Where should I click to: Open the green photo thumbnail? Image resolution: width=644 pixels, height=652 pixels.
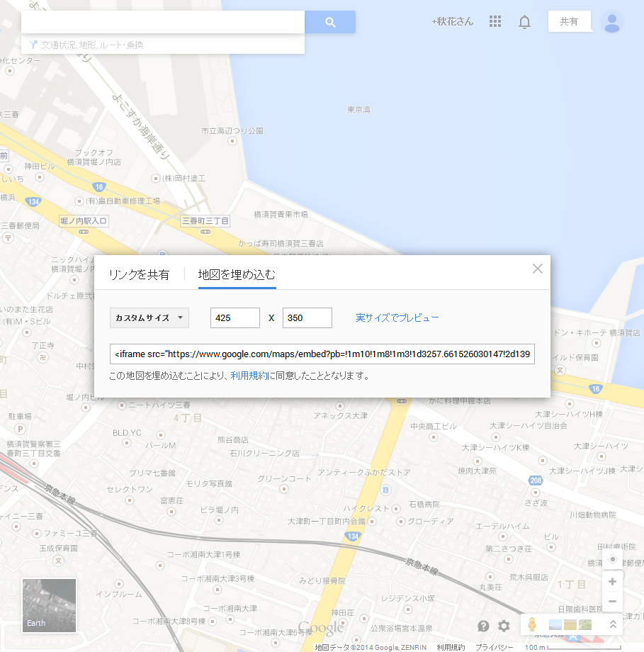tap(585, 624)
